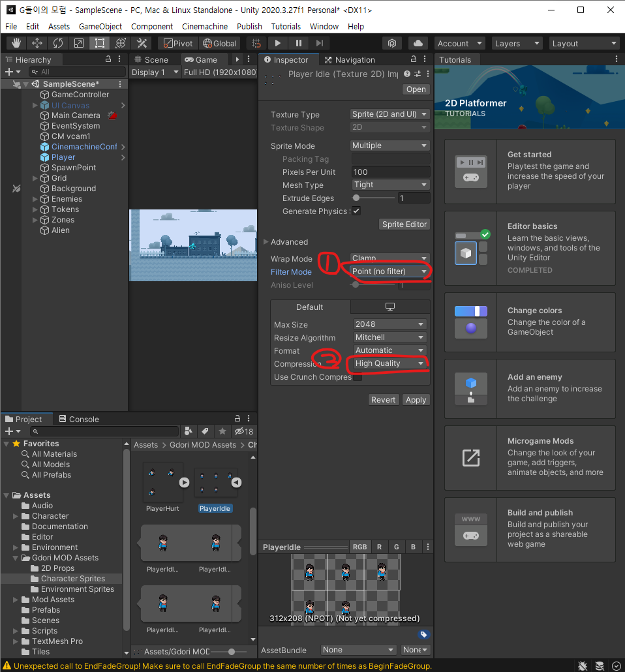Open Compression quality dropdown
This screenshot has width=625, height=672.
[390, 363]
